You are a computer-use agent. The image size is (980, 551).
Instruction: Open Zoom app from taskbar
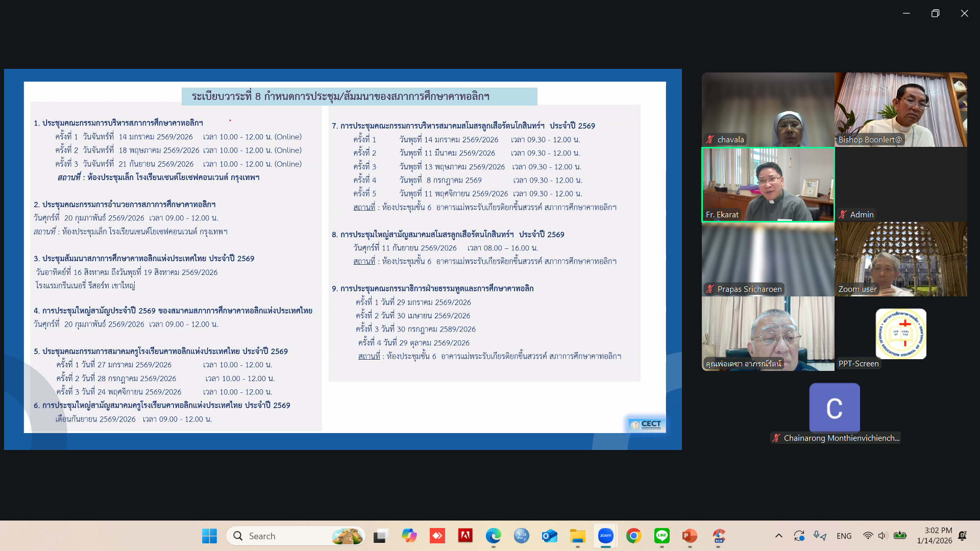[605, 536]
